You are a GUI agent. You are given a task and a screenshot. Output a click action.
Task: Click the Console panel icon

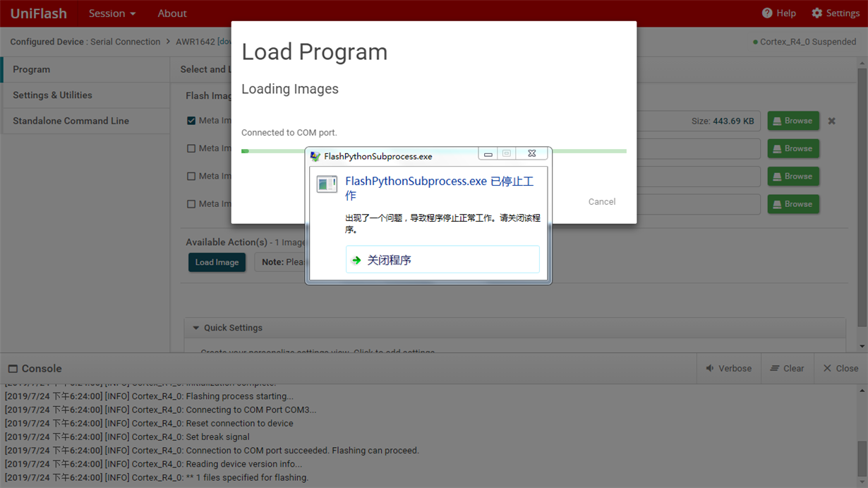click(13, 369)
